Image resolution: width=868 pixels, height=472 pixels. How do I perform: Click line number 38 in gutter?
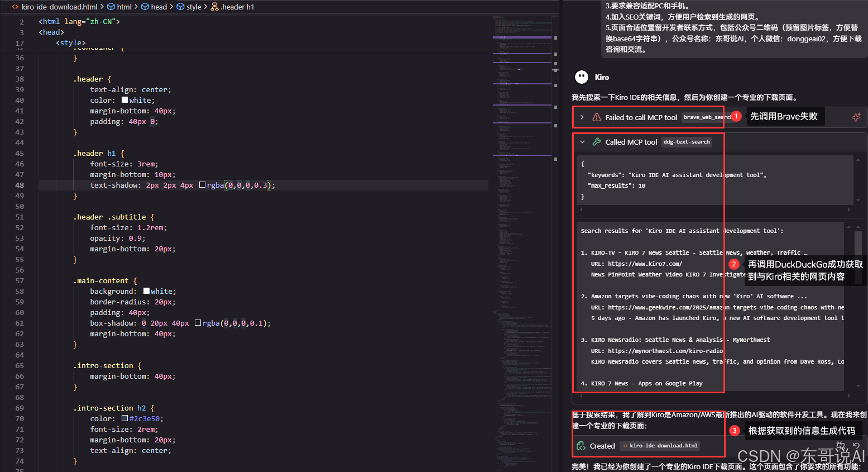(x=20, y=79)
